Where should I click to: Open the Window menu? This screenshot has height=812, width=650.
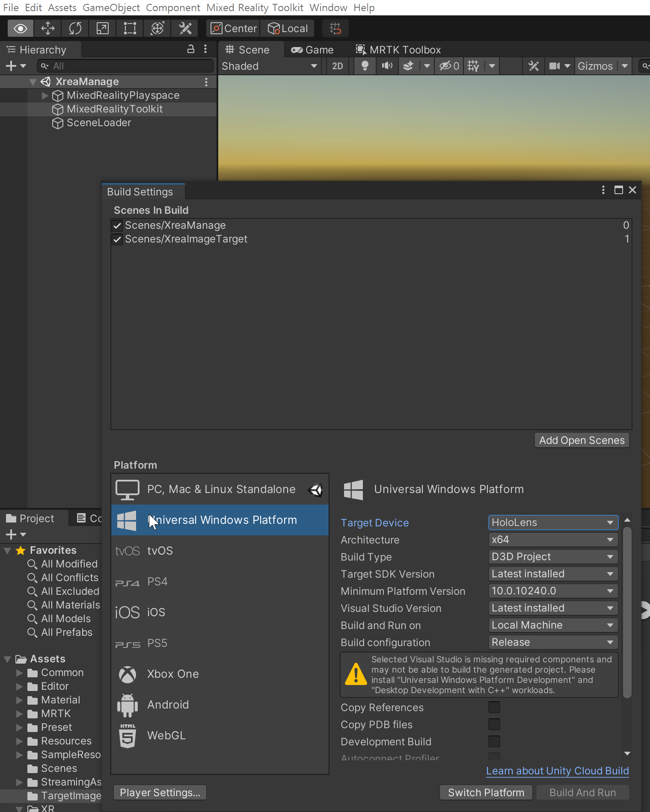point(328,8)
